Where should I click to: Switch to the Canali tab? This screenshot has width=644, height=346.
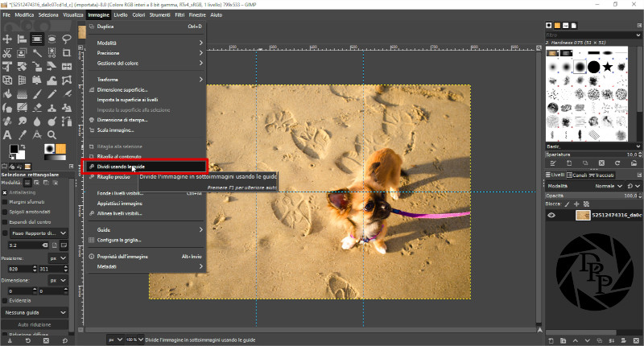tap(578, 175)
